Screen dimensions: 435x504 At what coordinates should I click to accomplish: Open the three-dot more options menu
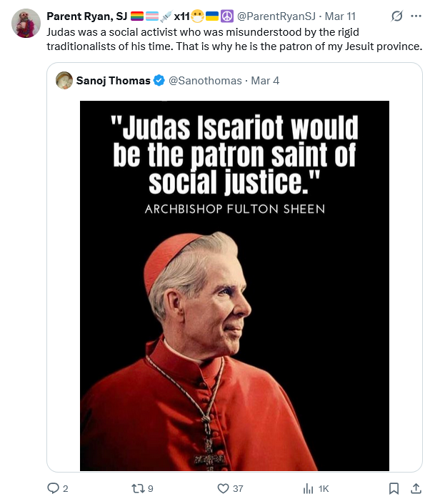[416, 16]
